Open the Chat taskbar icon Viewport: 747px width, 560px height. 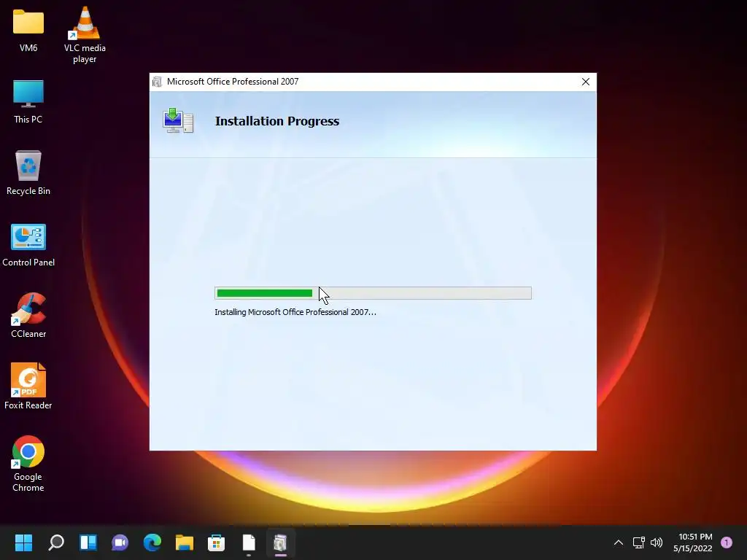(x=120, y=542)
